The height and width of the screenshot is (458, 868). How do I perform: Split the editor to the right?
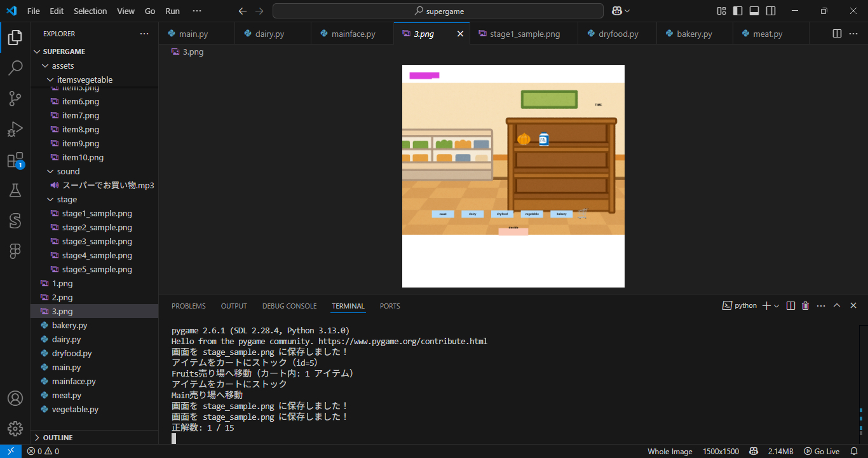coord(837,34)
